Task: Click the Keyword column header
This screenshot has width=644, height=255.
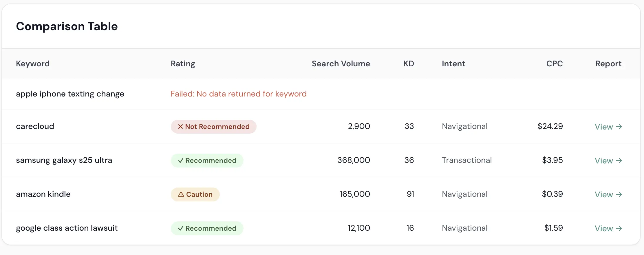Action: click(33, 64)
